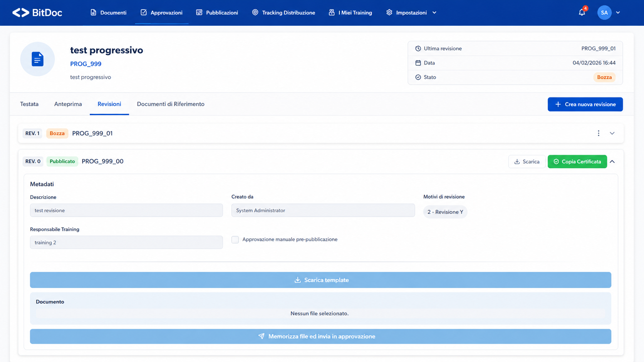Open the Impostazioni dropdown menu
Image resolution: width=644 pixels, height=362 pixels.
tap(411, 13)
